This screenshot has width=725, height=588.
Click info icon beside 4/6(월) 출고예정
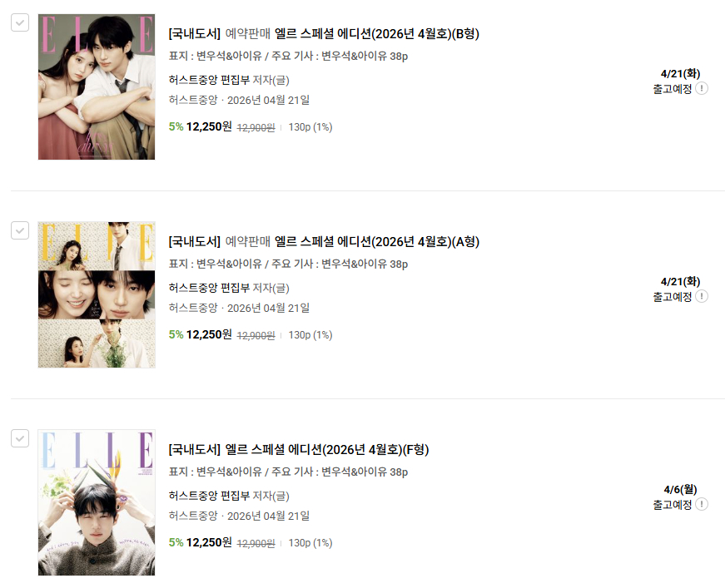pyautogui.click(x=702, y=504)
